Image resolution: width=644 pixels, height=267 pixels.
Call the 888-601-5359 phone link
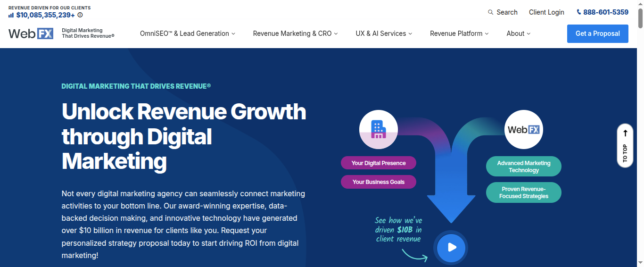(x=605, y=12)
